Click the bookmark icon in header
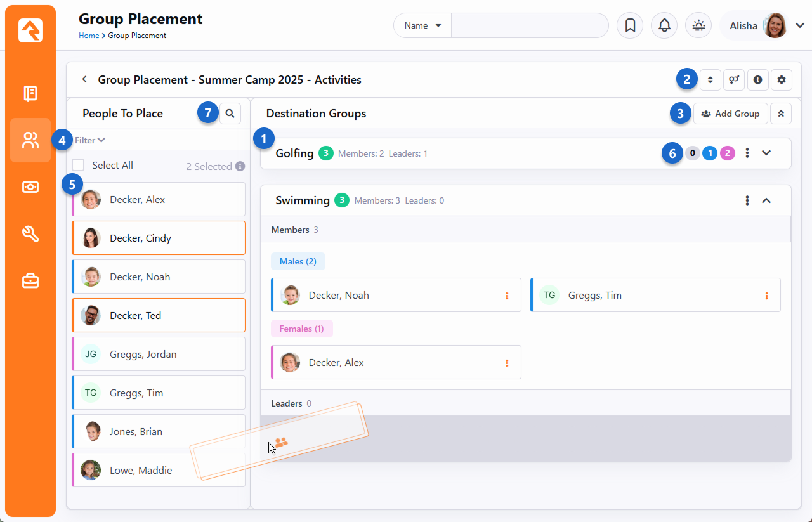This screenshot has width=812, height=522. pos(630,25)
